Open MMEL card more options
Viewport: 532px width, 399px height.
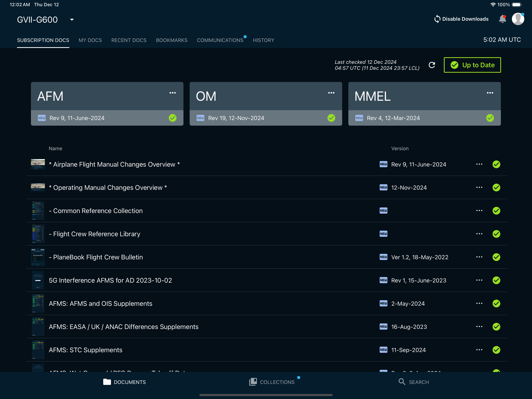click(x=490, y=93)
